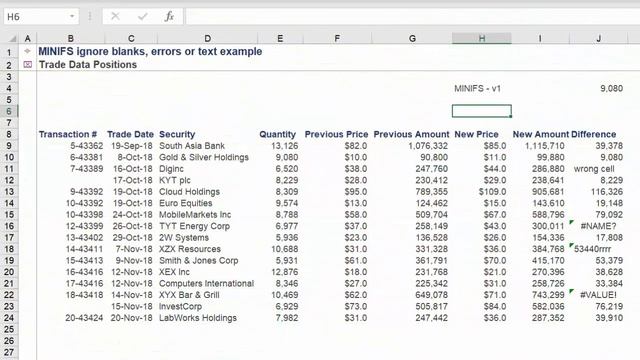Select column header D
Viewport: 640px width, 360px height.
click(207, 38)
